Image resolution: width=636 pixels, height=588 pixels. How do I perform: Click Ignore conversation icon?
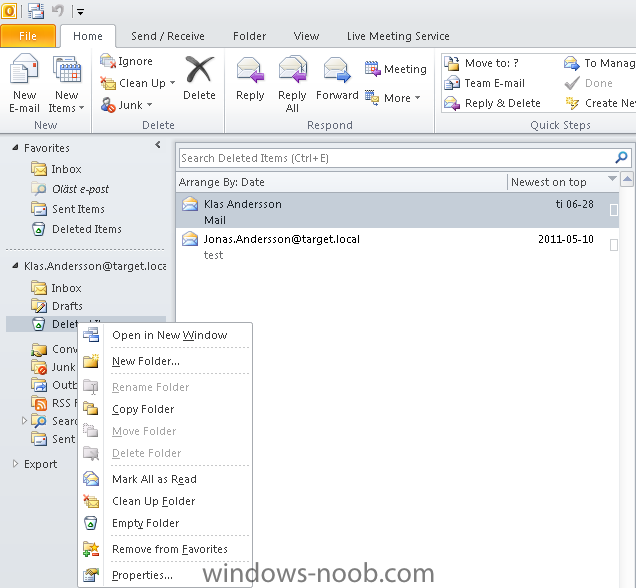[107, 61]
